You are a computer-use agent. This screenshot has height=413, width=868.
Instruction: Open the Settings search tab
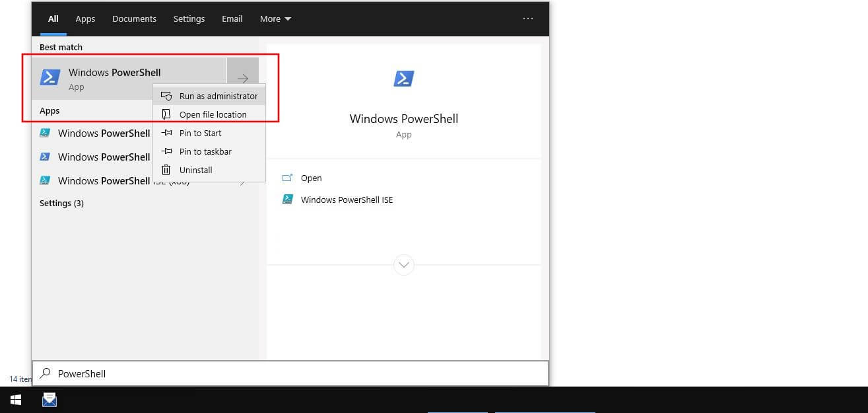coord(189,19)
